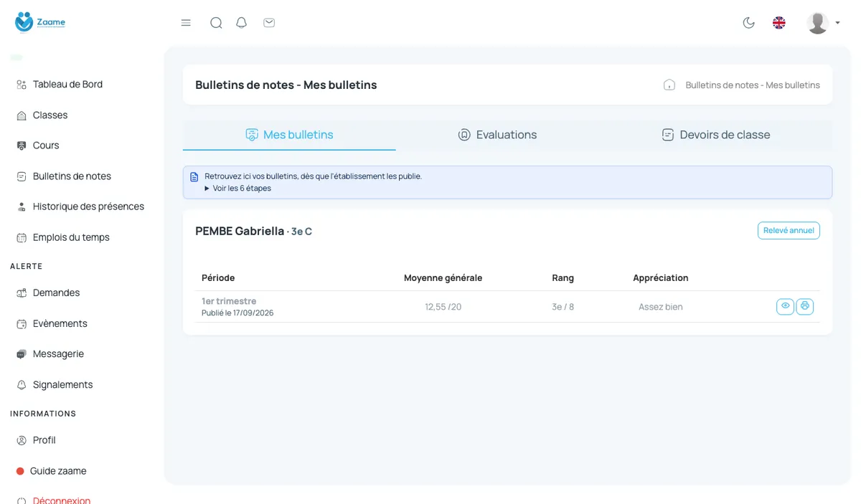
Task: Open Evènements in sidebar
Action: (60, 324)
